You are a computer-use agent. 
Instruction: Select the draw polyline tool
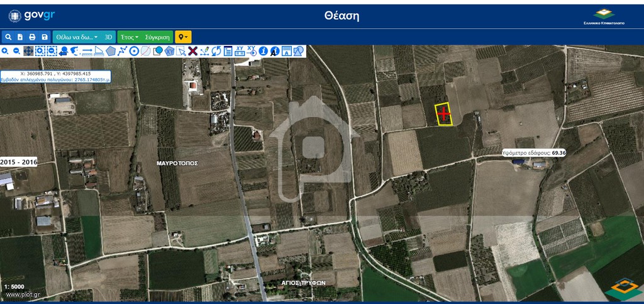click(x=123, y=51)
